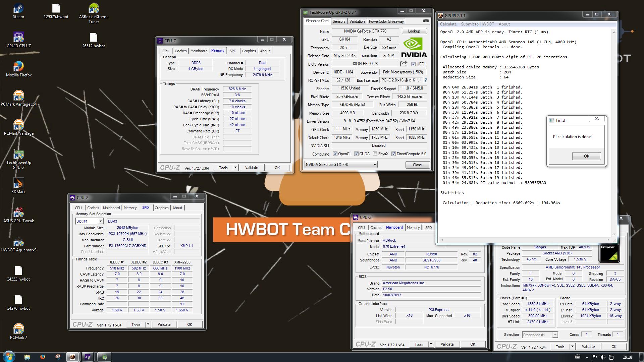The height and width of the screenshot is (362, 644).
Task: Open the 26512.hwbot file
Action: 94,40
